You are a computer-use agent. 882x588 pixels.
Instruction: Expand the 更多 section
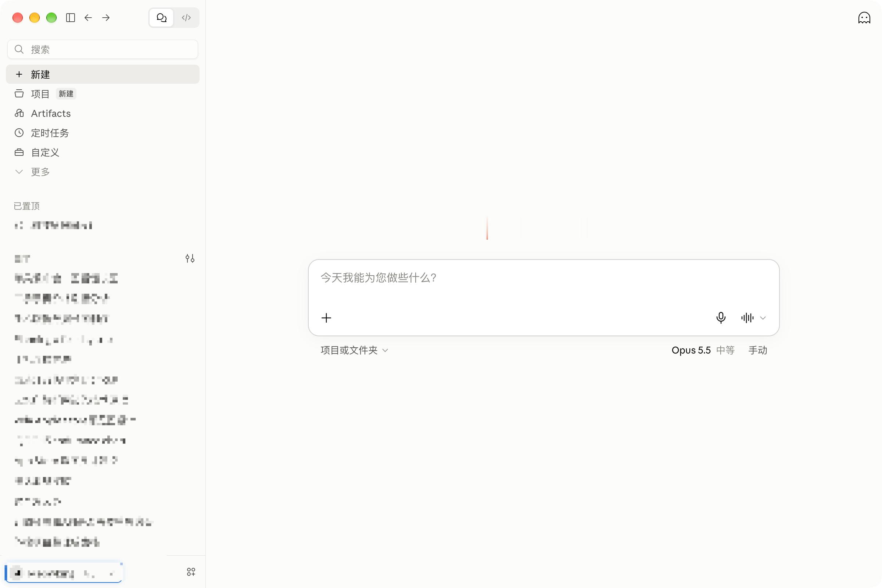[x=103, y=172]
